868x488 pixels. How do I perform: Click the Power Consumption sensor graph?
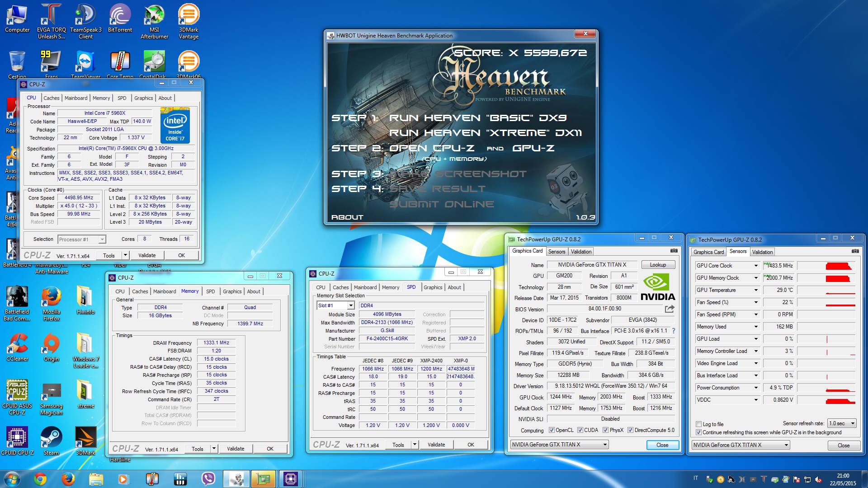click(x=826, y=388)
